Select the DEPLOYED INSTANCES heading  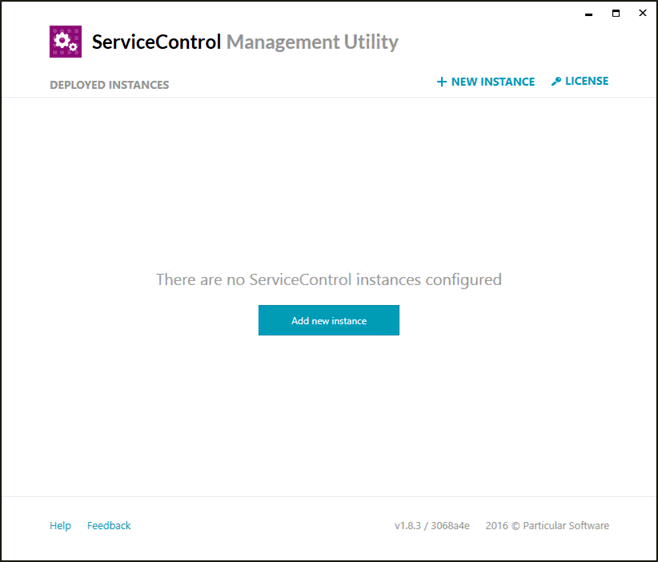click(x=110, y=85)
